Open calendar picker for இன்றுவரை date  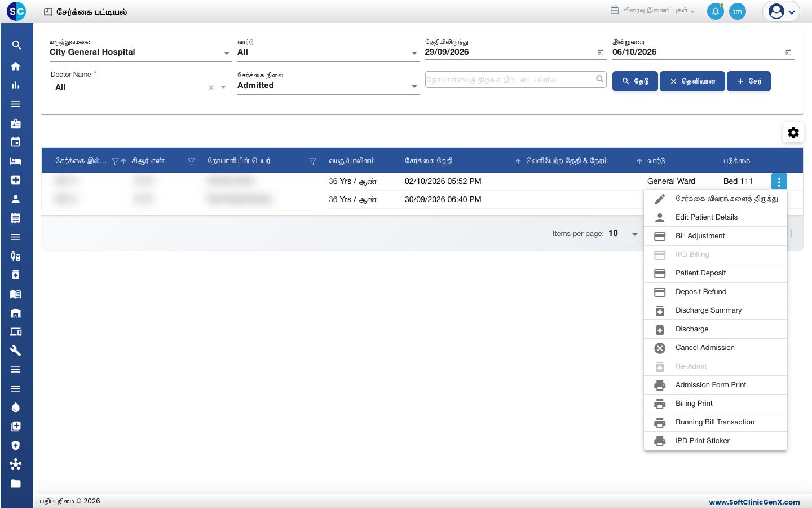pyautogui.click(x=788, y=52)
